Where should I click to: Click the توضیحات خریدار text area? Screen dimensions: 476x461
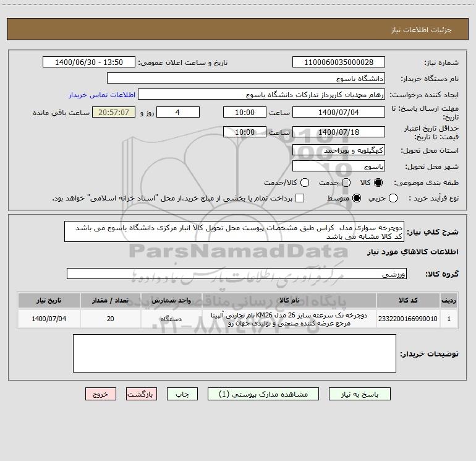coord(235,353)
